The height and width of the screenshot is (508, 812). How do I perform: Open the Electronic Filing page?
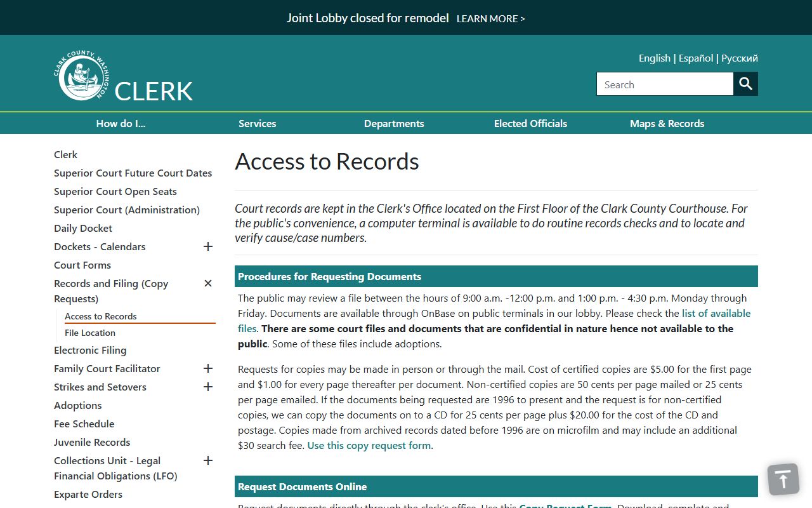(x=90, y=350)
